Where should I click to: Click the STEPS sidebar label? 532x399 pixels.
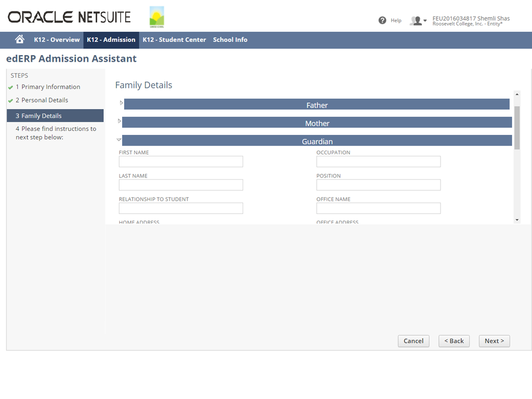click(19, 75)
